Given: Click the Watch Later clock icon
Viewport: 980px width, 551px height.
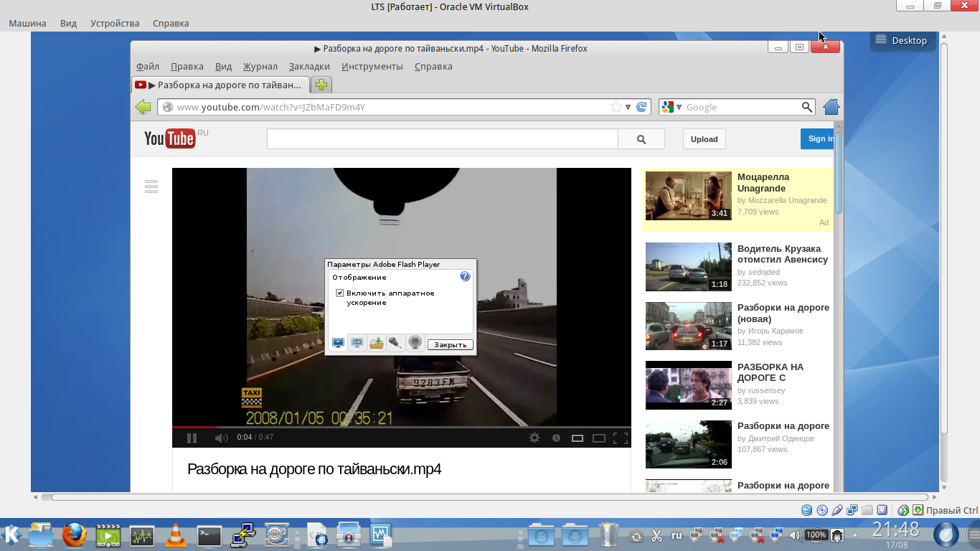Looking at the screenshot, I should (x=556, y=438).
